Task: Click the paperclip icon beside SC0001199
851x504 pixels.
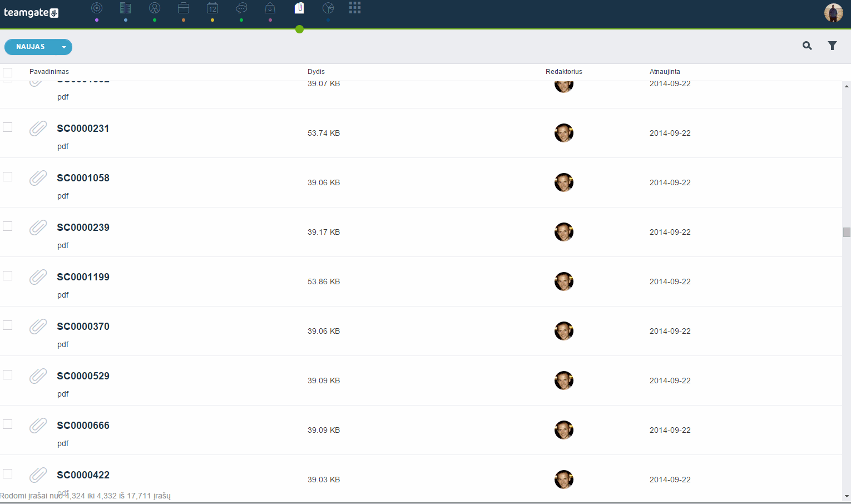Action: [x=38, y=277]
